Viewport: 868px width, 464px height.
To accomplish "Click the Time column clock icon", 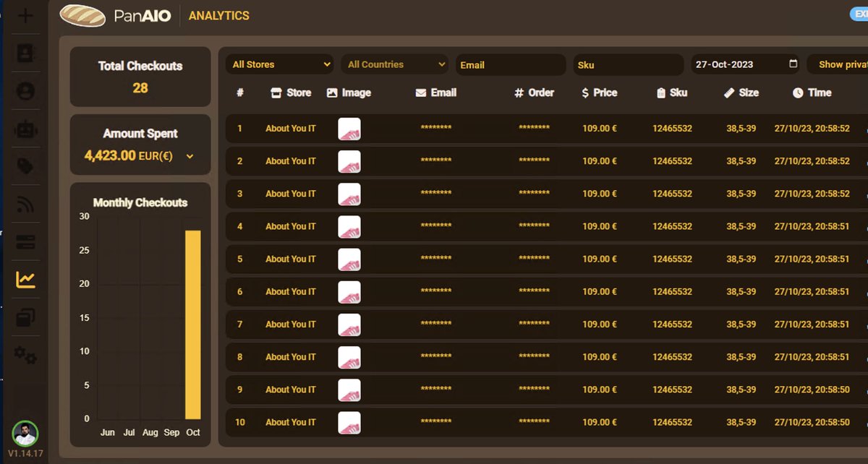I will [798, 93].
